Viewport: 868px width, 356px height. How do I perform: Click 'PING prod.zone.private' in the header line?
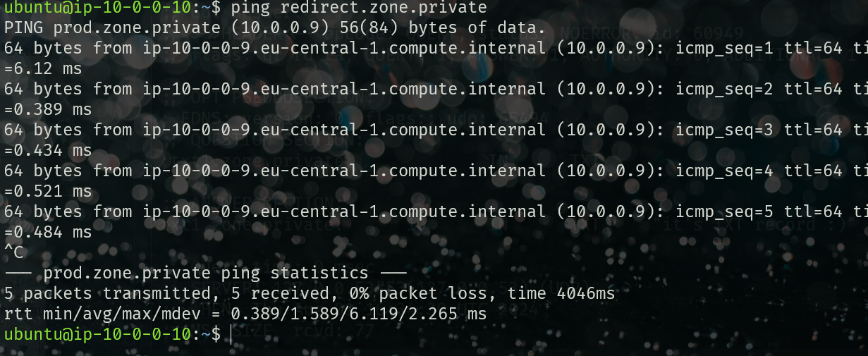[111, 28]
